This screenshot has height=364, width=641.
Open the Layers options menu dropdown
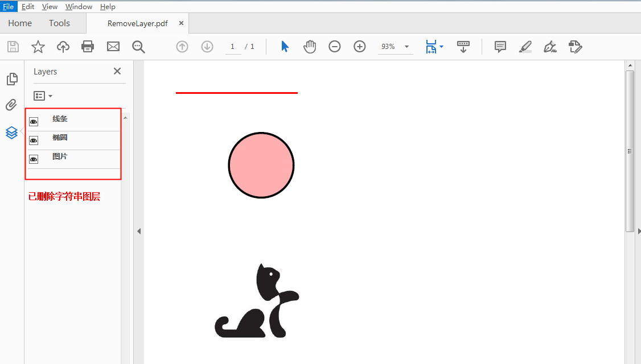click(43, 96)
